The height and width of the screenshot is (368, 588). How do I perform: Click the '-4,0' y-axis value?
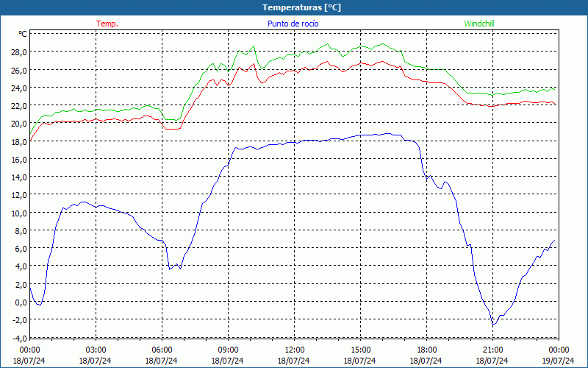(20, 339)
